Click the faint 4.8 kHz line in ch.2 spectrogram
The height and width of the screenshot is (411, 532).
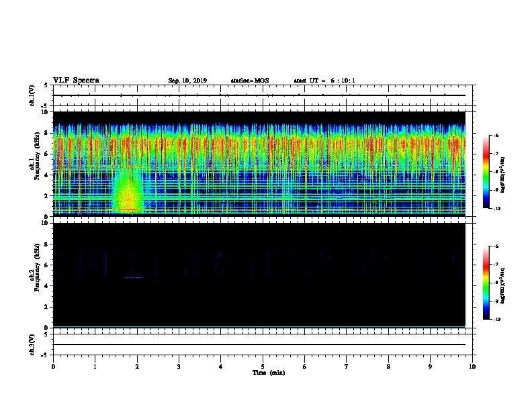pos(132,278)
